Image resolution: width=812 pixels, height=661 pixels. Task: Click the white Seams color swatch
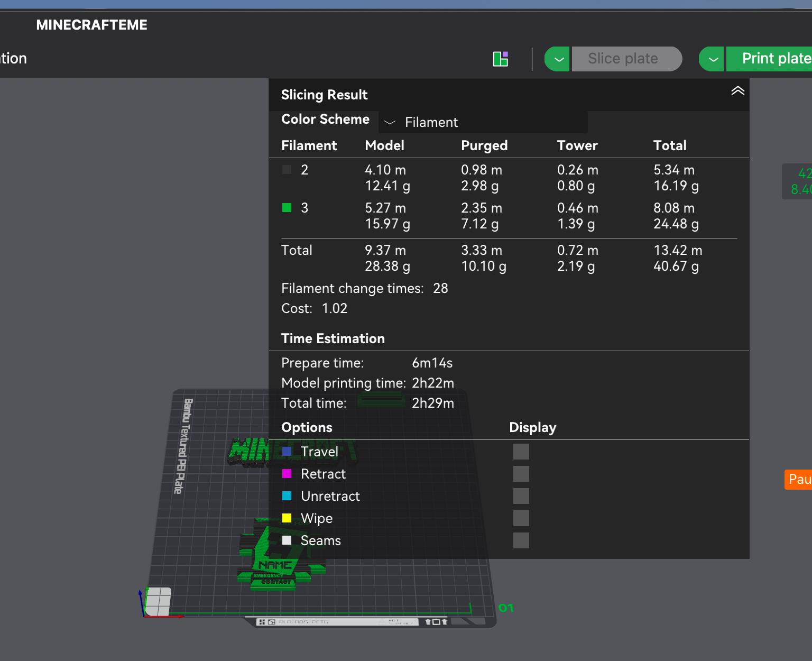click(x=287, y=540)
